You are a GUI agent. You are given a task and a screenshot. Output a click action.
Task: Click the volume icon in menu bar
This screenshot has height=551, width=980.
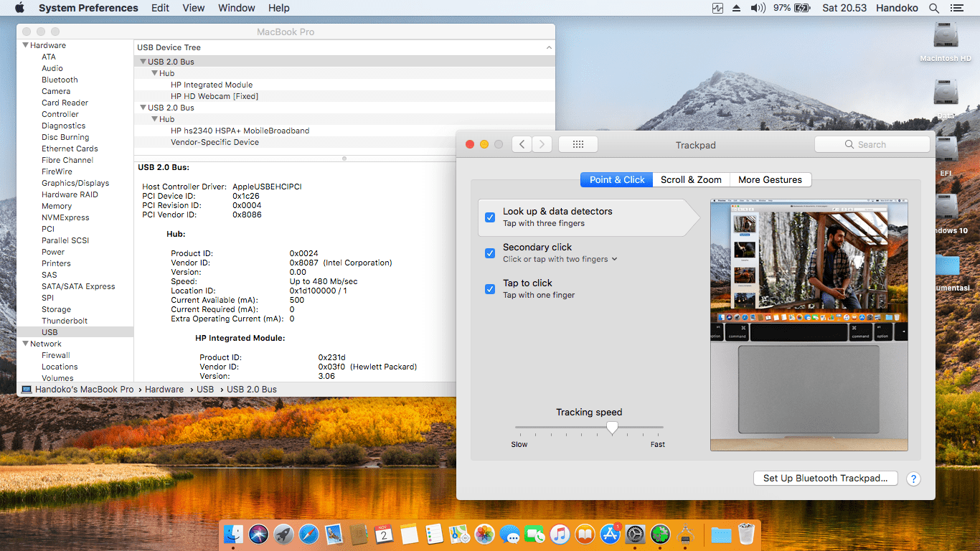point(758,8)
